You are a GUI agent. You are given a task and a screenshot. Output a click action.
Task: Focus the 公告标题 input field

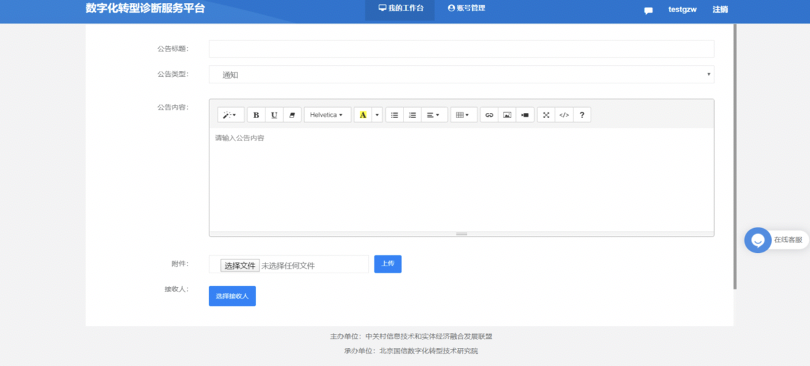(x=461, y=49)
